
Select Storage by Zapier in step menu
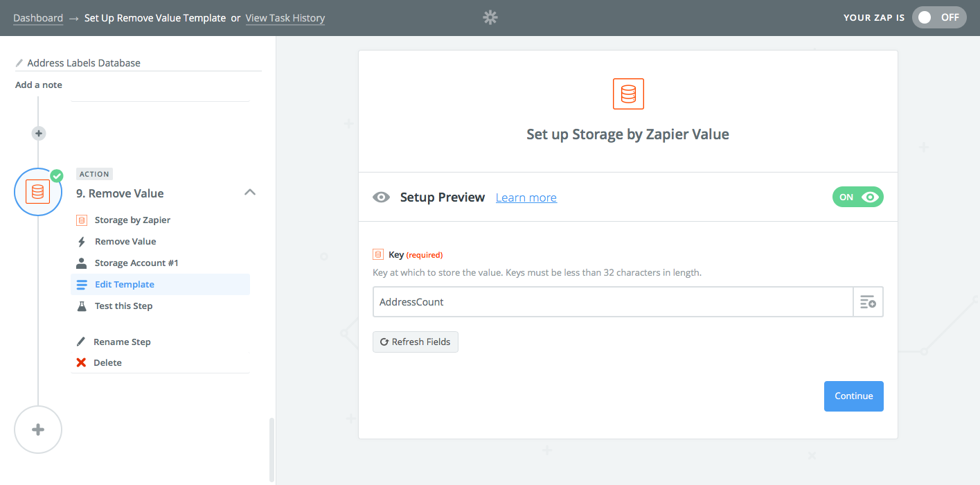coord(132,220)
